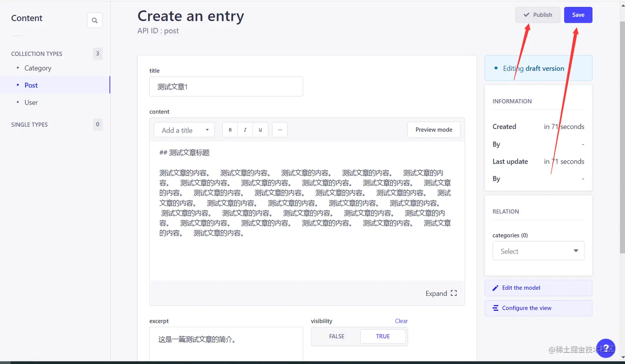Select Post in the sidebar
Screen dimensions: 625x364
pyautogui.click(x=31, y=85)
